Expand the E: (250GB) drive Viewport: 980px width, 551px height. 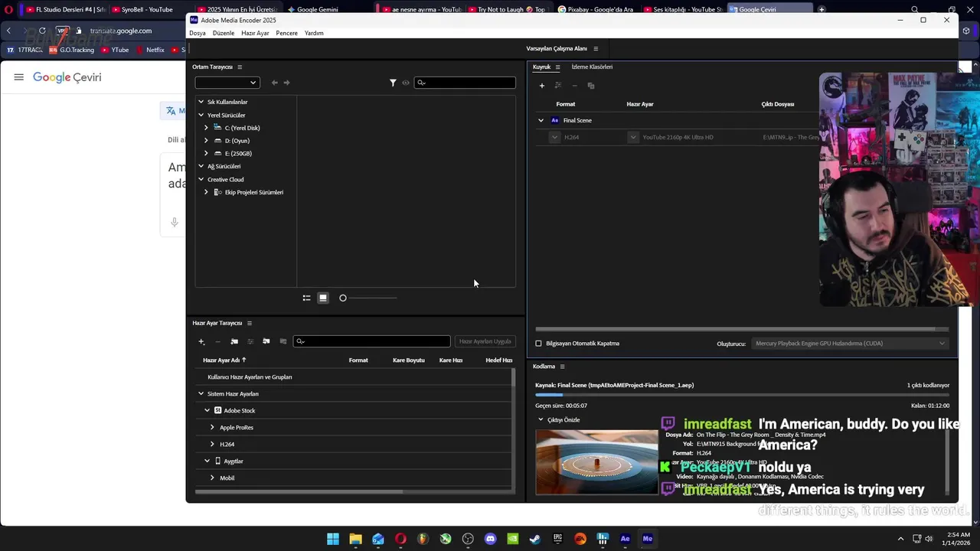pos(206,153)
